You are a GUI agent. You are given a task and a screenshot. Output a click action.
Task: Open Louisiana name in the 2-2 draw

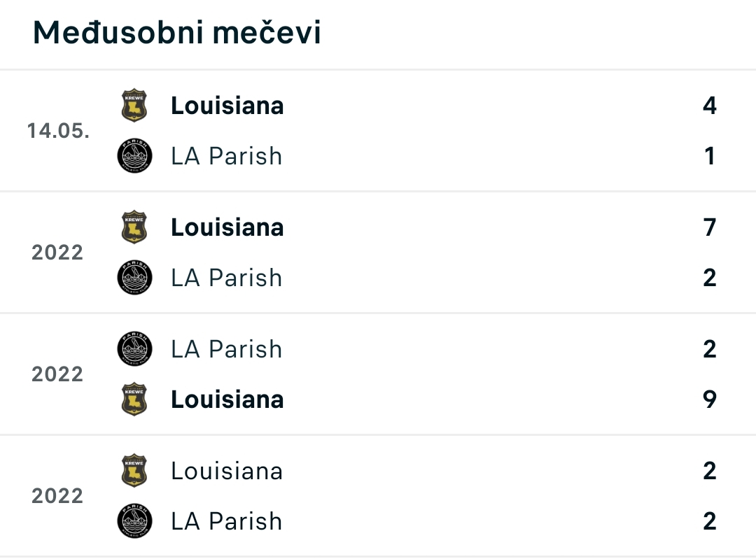tap(227, 471)
